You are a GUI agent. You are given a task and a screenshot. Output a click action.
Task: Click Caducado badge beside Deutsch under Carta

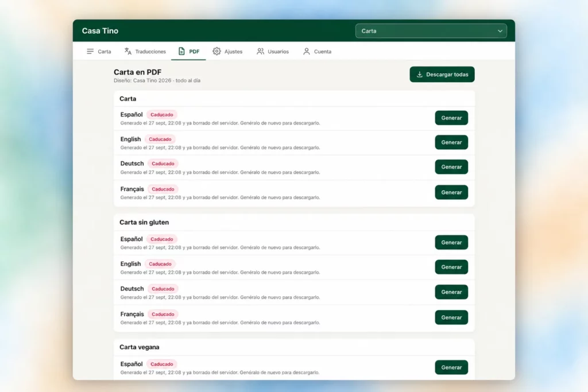click(x=163, y=164)
